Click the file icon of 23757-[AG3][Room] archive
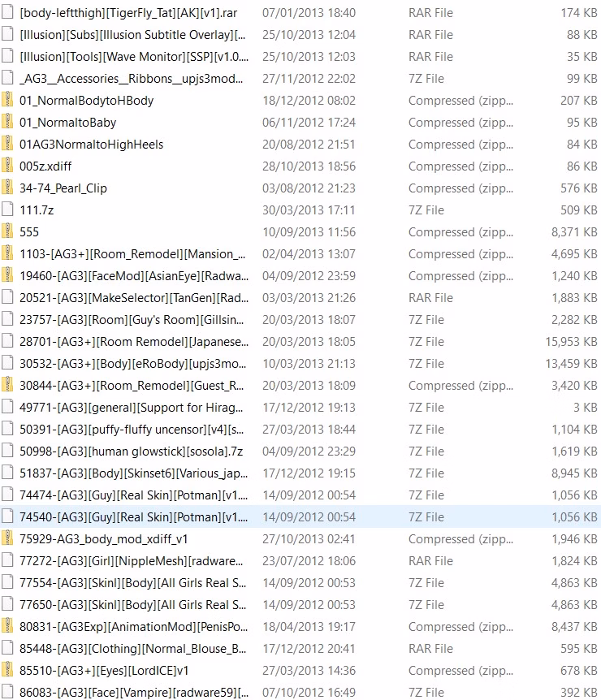This screenshot has width=601, height=700. pyautogui.click(x=7, y=319)
